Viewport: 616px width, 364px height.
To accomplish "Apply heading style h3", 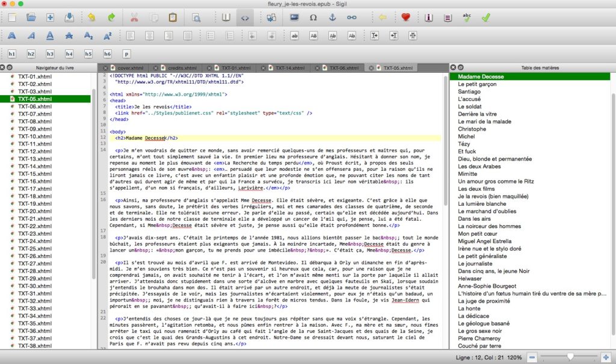I will point(50,54).
